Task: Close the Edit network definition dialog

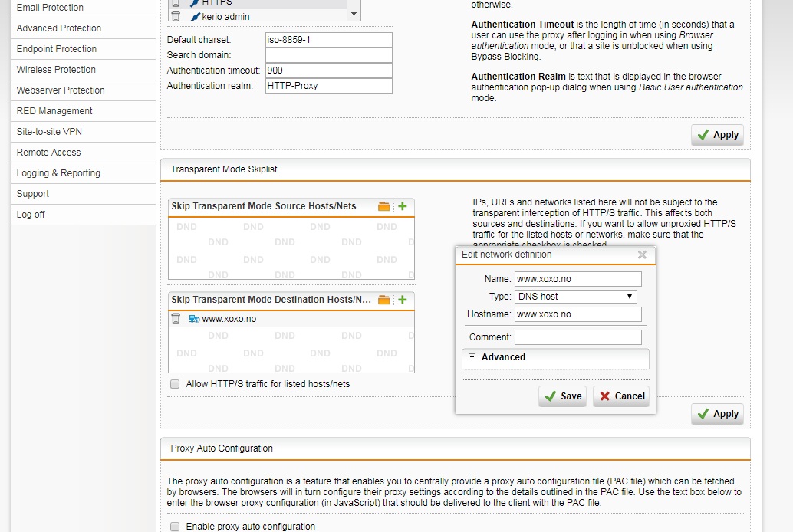Action: point(642,255)
